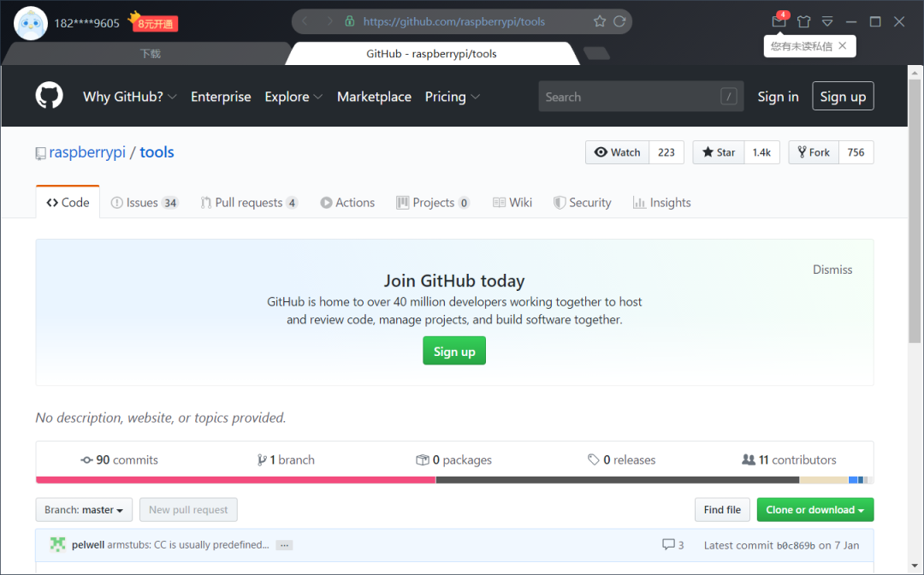Click pink segment of language bar
The image size is (924, 575).
coord(236,480)
